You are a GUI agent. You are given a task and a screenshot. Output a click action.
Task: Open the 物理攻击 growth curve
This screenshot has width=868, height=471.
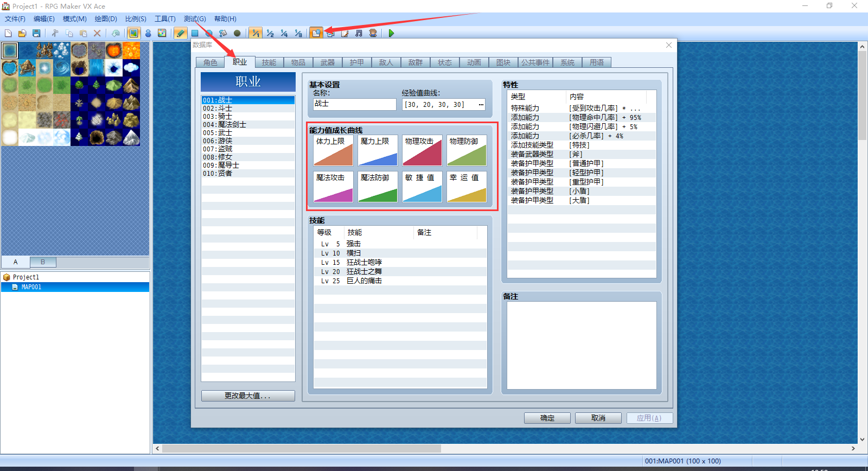coord(422,150)
